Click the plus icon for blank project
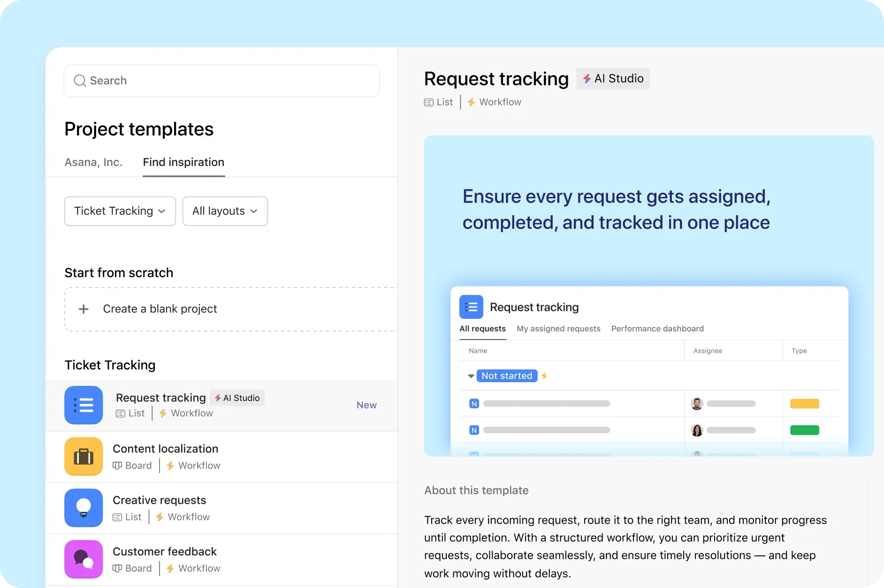 (84, 309)
